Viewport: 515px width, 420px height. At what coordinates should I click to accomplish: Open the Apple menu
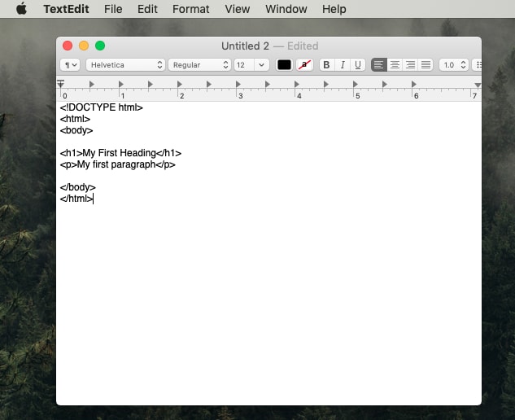21,9
